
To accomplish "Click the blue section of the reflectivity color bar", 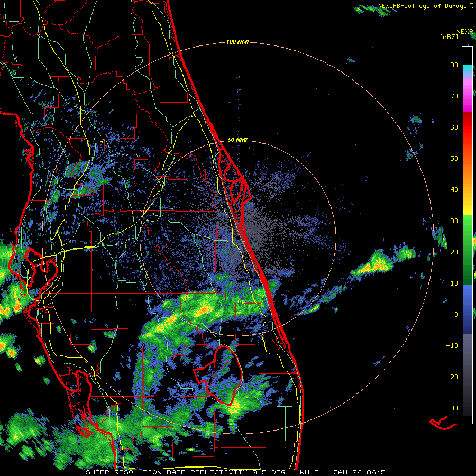I will (467, 309).
